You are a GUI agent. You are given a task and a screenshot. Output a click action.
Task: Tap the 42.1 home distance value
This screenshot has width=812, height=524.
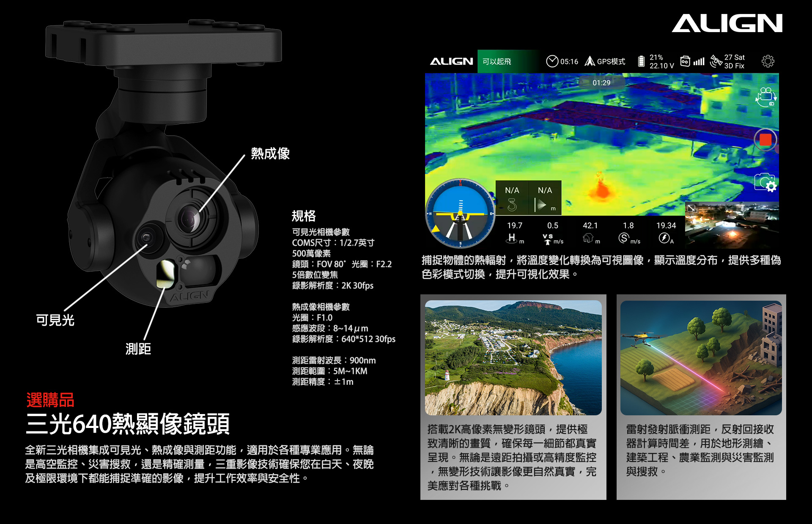(590, 225)
